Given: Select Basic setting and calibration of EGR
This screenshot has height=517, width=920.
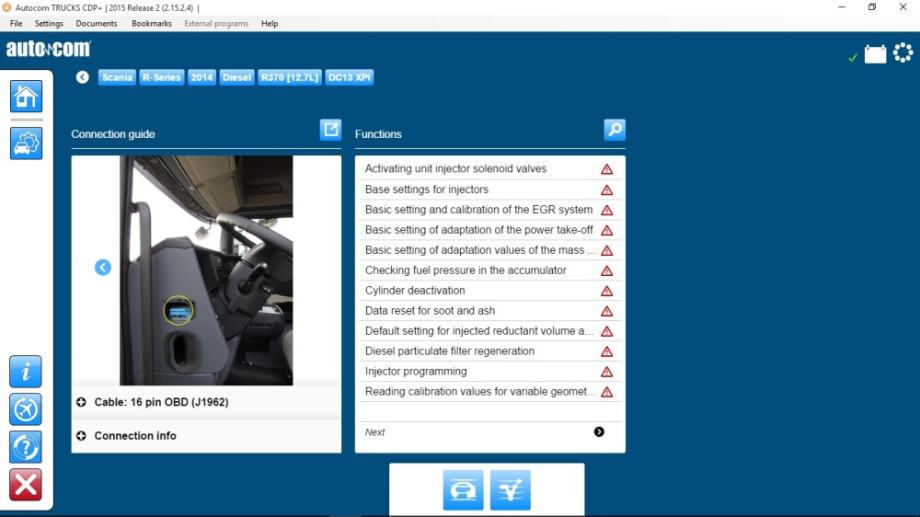Looking at the screenshot, I should [x=490, y=209].
